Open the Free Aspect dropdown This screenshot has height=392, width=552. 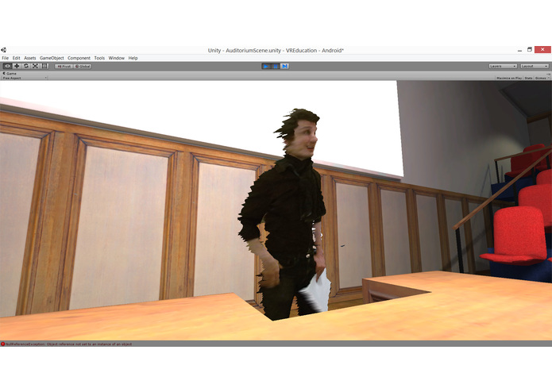pyautogui.click(x=25, y=78)
